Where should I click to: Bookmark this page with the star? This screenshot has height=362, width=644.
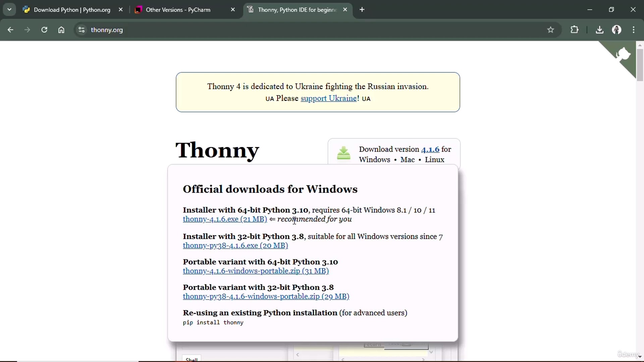pyautogui.click(x=550, y=30)
